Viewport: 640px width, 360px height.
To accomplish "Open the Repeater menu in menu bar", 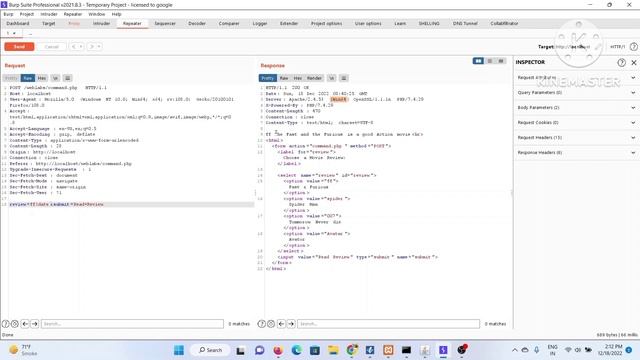I will [73, 14].
